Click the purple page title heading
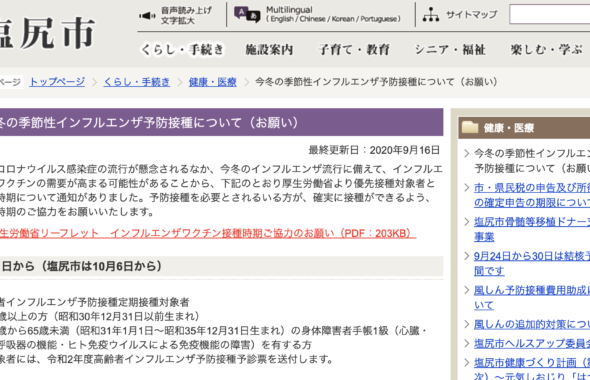 [222, 122]
